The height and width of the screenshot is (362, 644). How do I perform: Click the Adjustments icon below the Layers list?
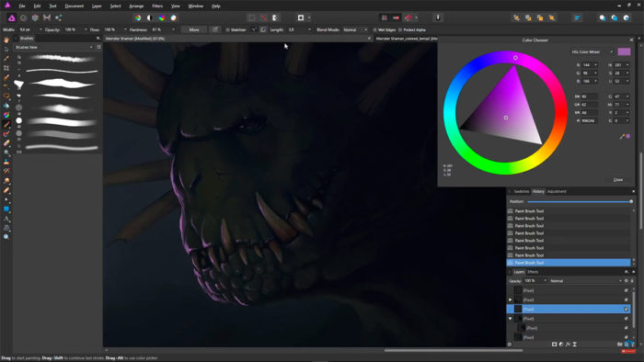click(561, 345)
